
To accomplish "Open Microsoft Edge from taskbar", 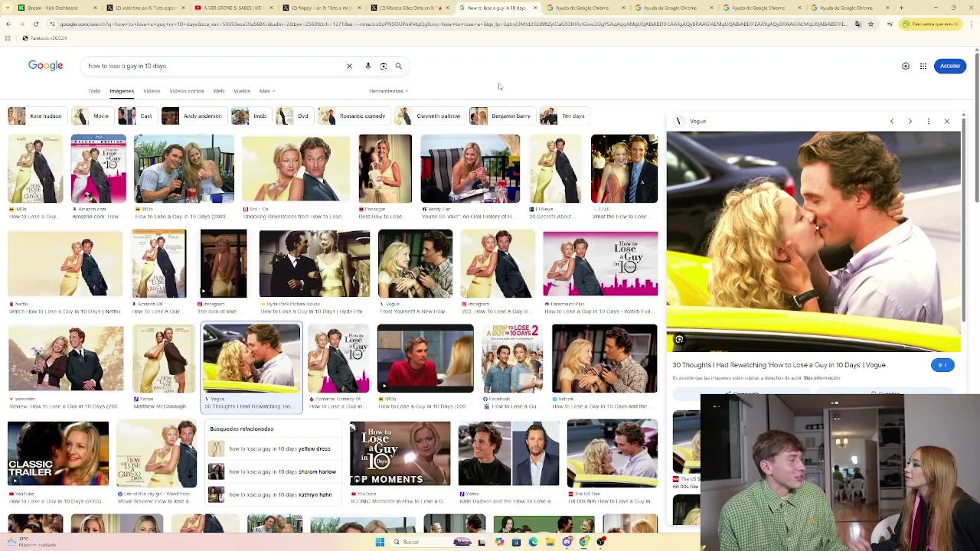I will point(533,542).
